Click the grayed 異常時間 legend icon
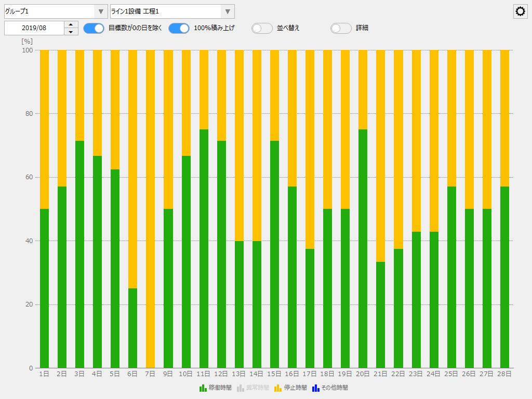The image size is (532, 399). tap(241, 388)
